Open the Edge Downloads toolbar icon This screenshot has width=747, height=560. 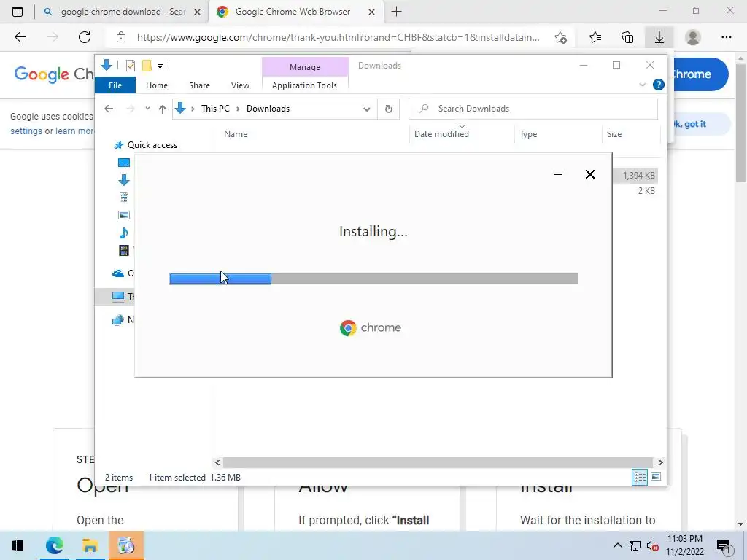click(x=659, y=37)
